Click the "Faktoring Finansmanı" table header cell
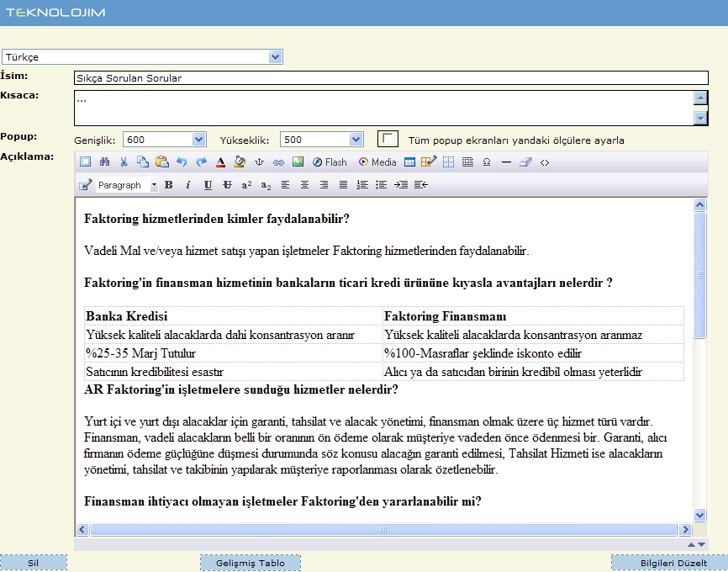728x572 pixels. (x=533, y=316)
